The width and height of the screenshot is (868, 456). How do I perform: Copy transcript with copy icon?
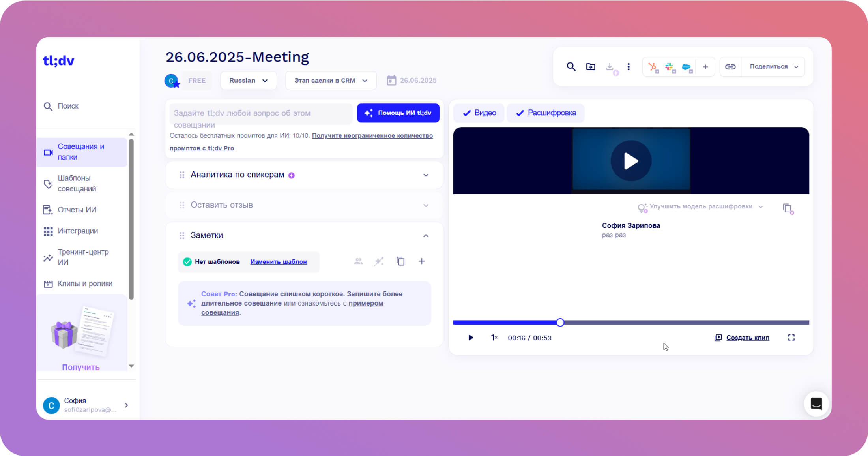point(788,208)
